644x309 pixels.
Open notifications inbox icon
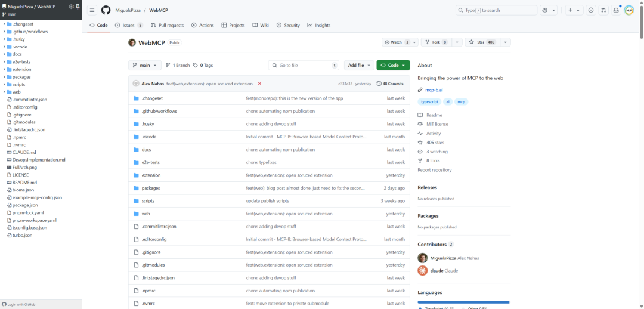(x=616, y=10)
